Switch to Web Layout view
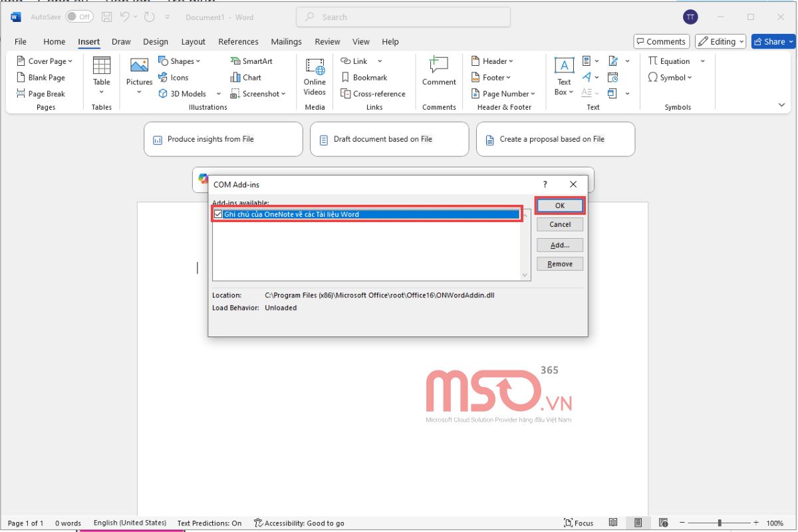798x532 pixels. pyautogui.click(x=663, y=523)
